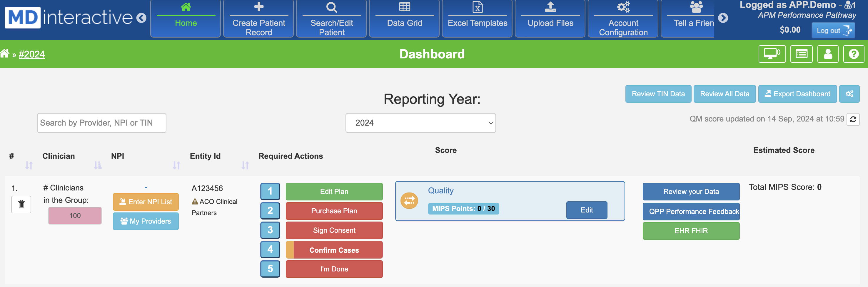Image resolution: width=868 pixels, height=287 pixels.
Task: Click the list view icon in green bar
Action: (x=801, y=54)
